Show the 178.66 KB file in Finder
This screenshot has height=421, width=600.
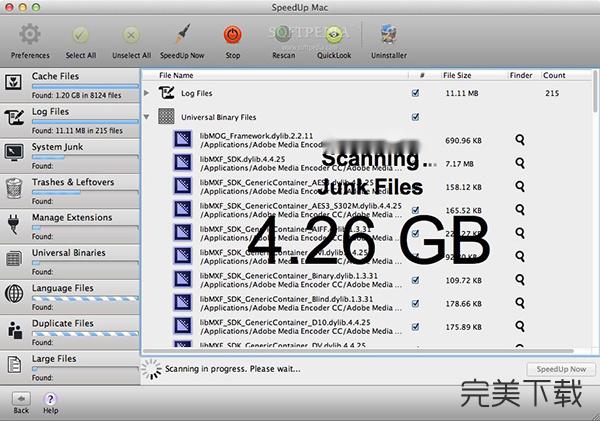pos(520,303)
